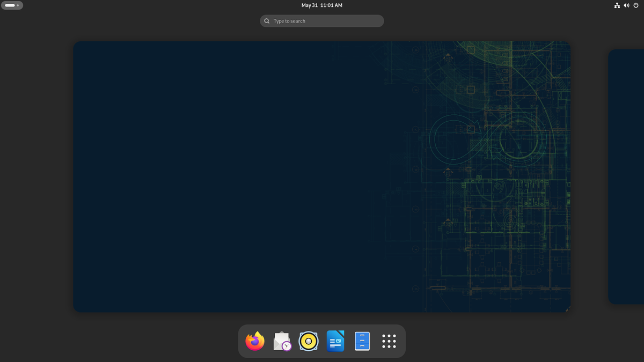Click inside the Type to search field
The width and height of the screenshot is (644, 362).
(321, 21)
